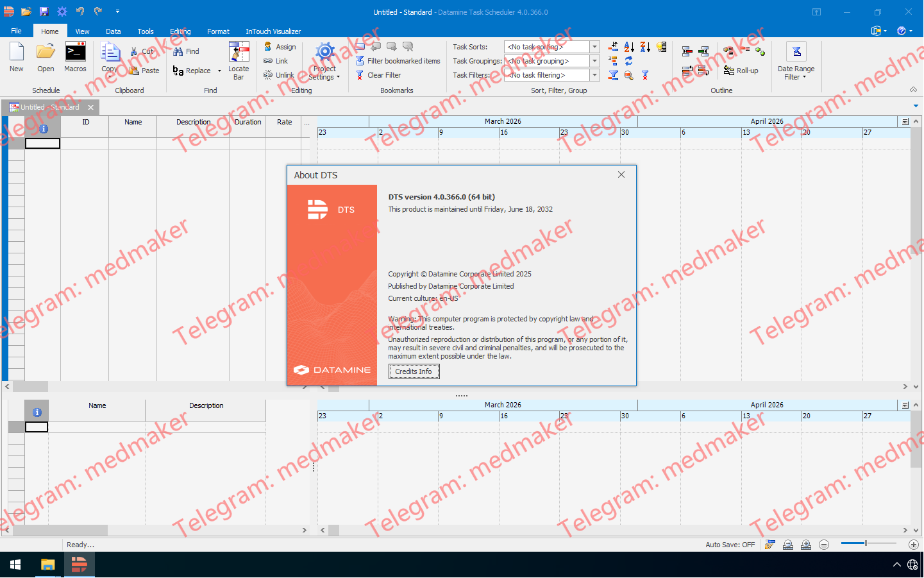
Task: Toggle Auto Save OFF status indicator
Action: pyautogui.click(x=730, y=545)
